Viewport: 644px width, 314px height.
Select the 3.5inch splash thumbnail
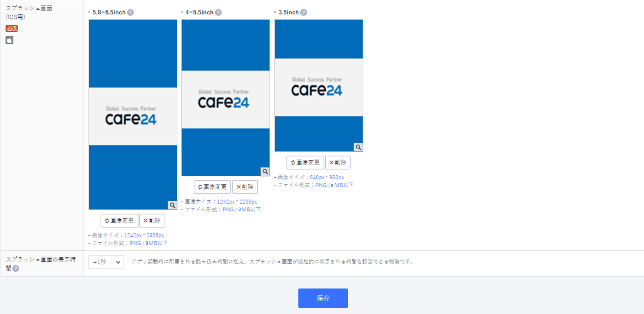(x=319, y=85)
